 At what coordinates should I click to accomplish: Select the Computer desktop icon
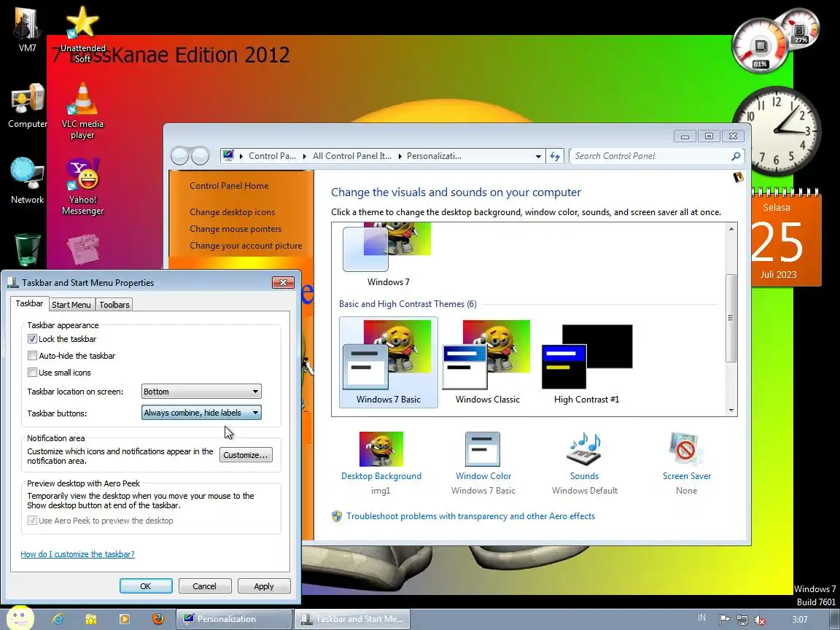tap(27, 106)
